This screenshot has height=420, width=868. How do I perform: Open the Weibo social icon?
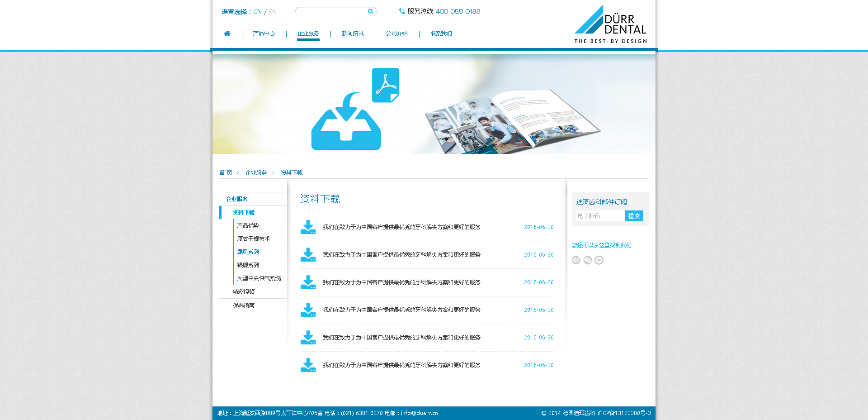coord(576,260)
